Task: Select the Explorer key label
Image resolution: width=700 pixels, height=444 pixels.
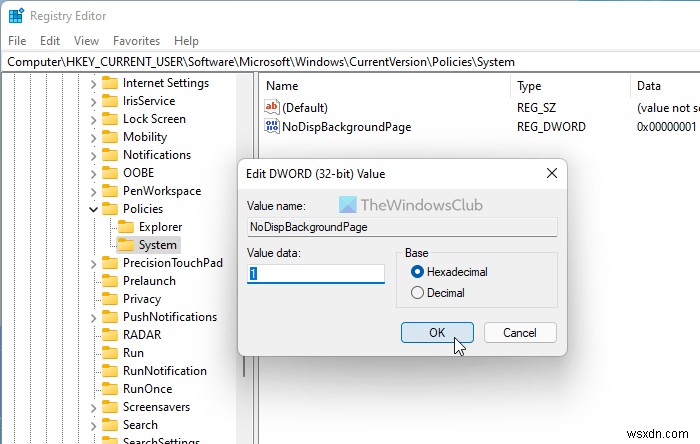Action: pyautogui.click(x=160, y=227)
